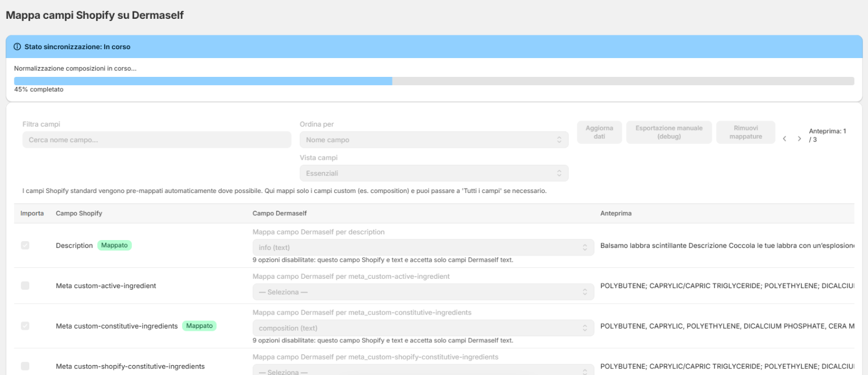Screen dimensions: 868x375
Task: Click the sync progress bar
Action: [434, 81]
